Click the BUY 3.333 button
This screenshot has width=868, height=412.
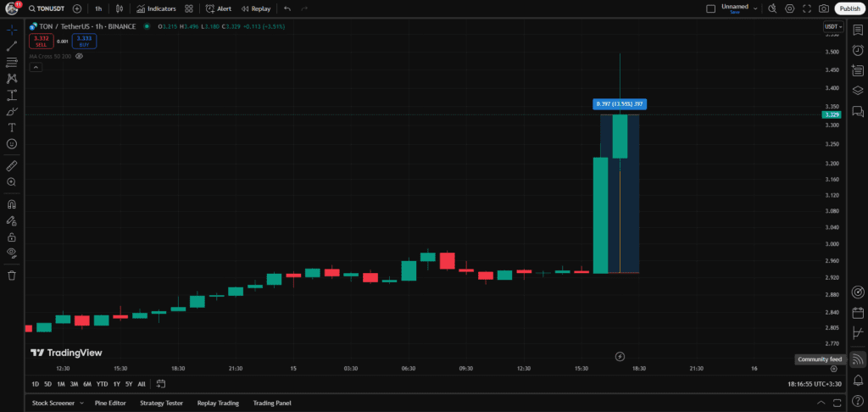pos(84,41)
